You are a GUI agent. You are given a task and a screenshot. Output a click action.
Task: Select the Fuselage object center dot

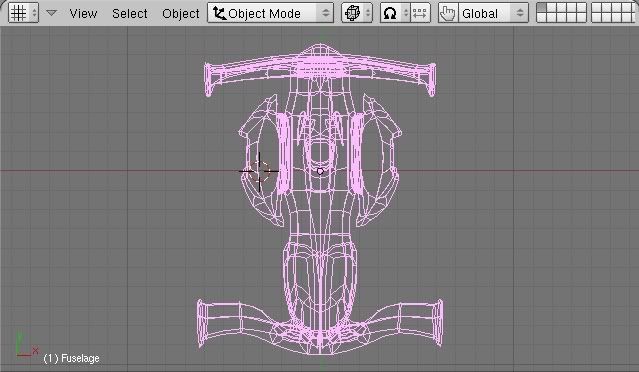click(320, 172)
